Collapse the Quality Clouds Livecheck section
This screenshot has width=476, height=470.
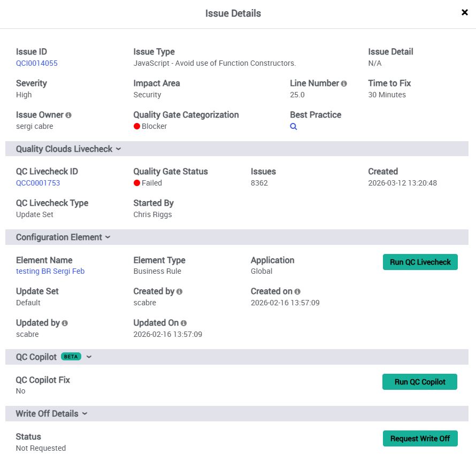[x=118, y=149]
